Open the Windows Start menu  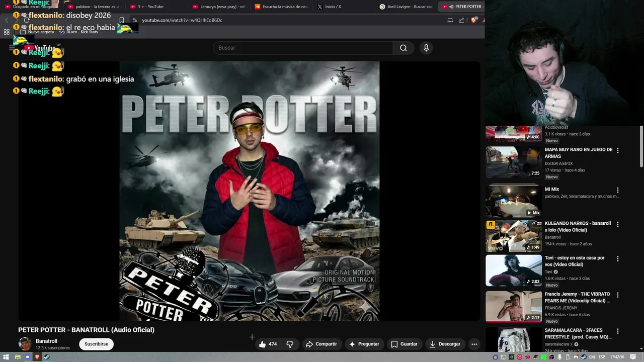click(6, 357)
